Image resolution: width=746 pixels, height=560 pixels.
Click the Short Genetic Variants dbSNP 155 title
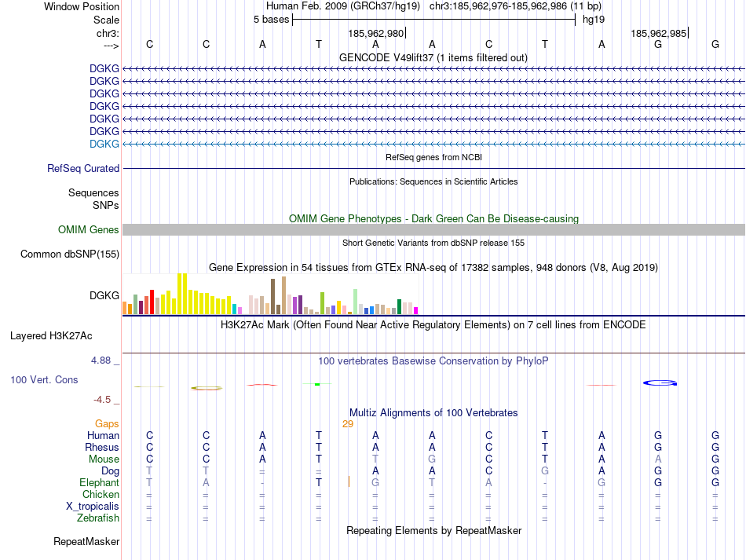pyautogui.click(x=433, y=243)
